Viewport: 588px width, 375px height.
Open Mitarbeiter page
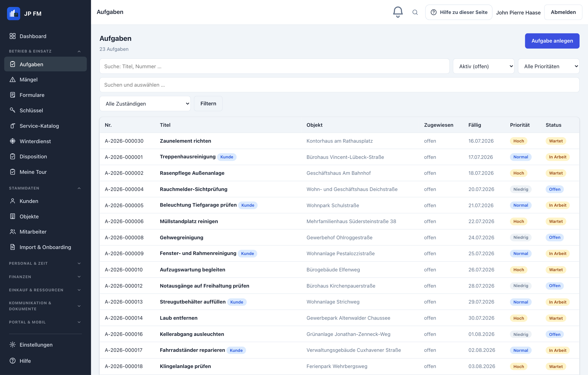(45, 232)
